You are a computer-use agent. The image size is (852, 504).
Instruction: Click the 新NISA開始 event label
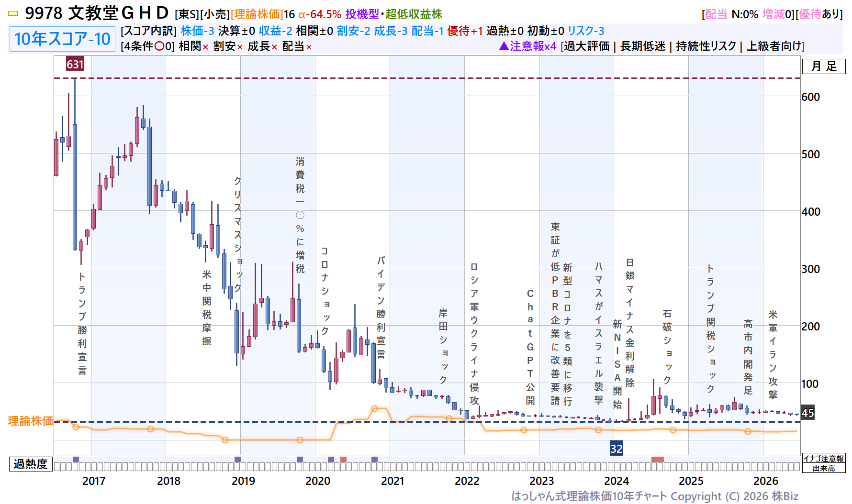pyautogui.click(x=617, y=364)
